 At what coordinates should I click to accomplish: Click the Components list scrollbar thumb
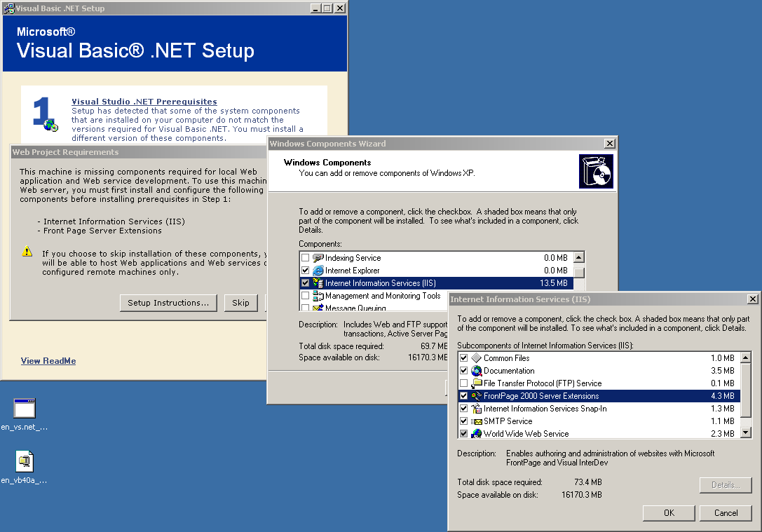point(579,272)
